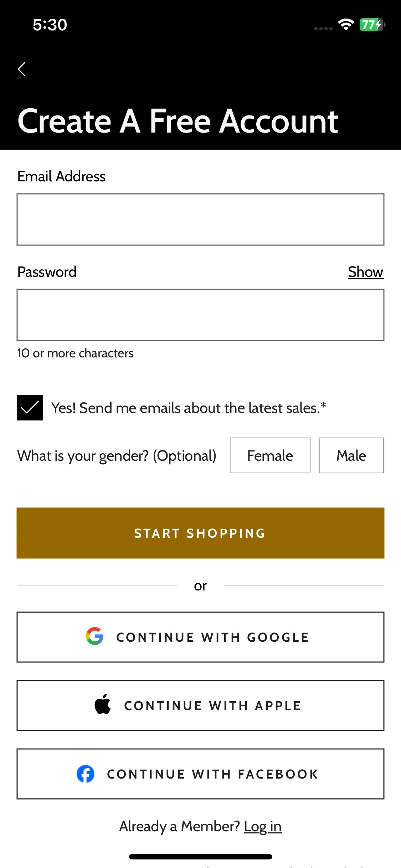Focus the Password input field
The image size is (401, 868).
coord(200,315)
